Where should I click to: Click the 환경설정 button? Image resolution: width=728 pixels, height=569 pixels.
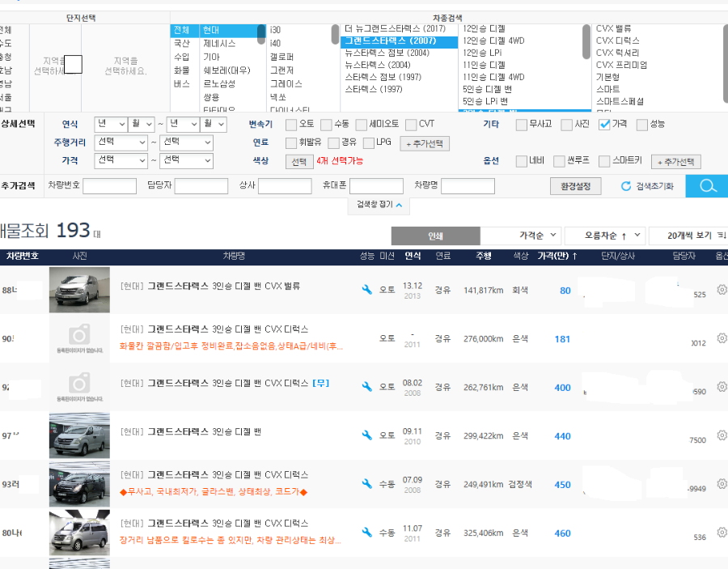click(x=576, y=186)
